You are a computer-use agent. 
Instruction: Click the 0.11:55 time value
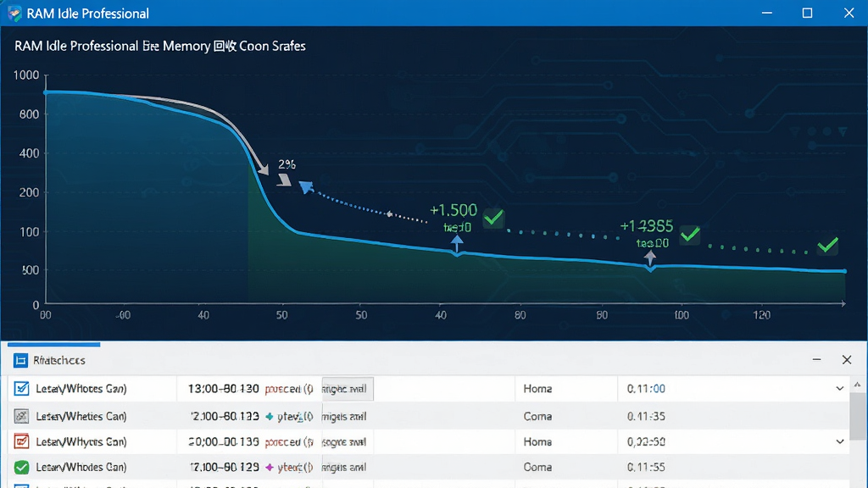[x=646, y=468]
